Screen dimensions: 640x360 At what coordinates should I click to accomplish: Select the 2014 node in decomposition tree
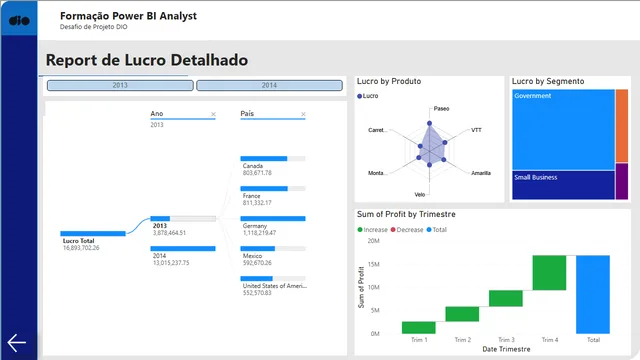(x=183, y=249)
